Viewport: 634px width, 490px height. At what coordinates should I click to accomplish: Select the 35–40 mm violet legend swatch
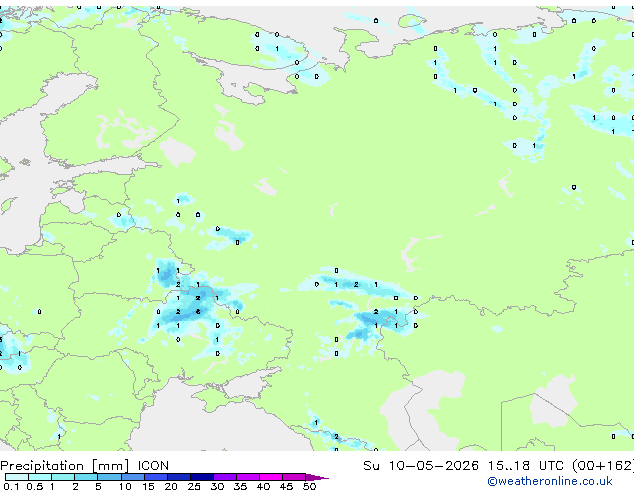(x=248, y=477)
